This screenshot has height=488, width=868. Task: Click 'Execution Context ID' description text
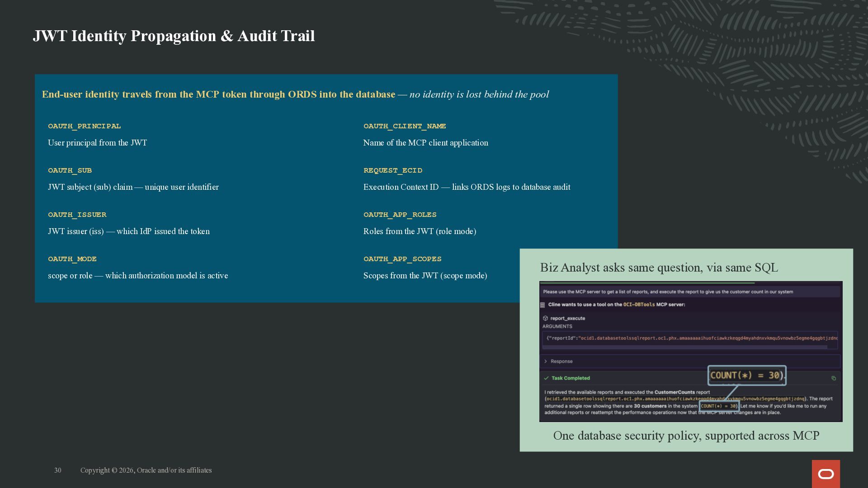(x=467, y=187)
